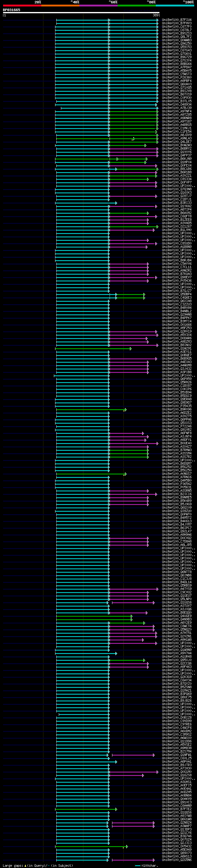Select hit UniRef100_P35435
This screenshot has height=868, width=197.
pos(176,406)
